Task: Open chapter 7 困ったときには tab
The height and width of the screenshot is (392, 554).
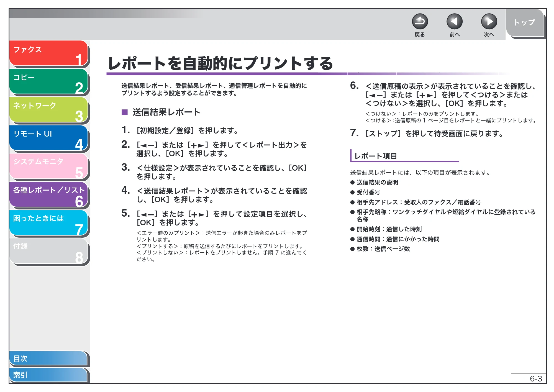Action: click(x=49, y=222)
